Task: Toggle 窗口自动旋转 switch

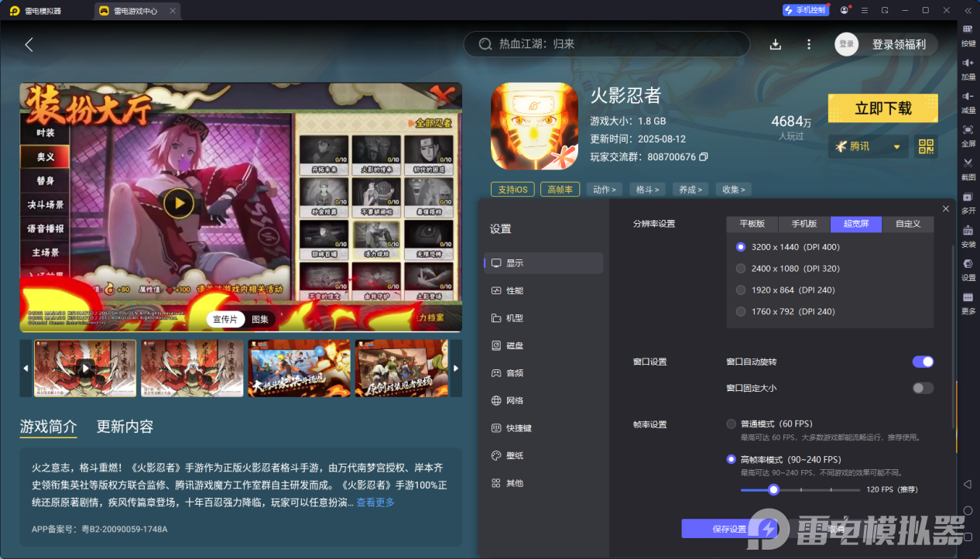Action: coord(923,362)
